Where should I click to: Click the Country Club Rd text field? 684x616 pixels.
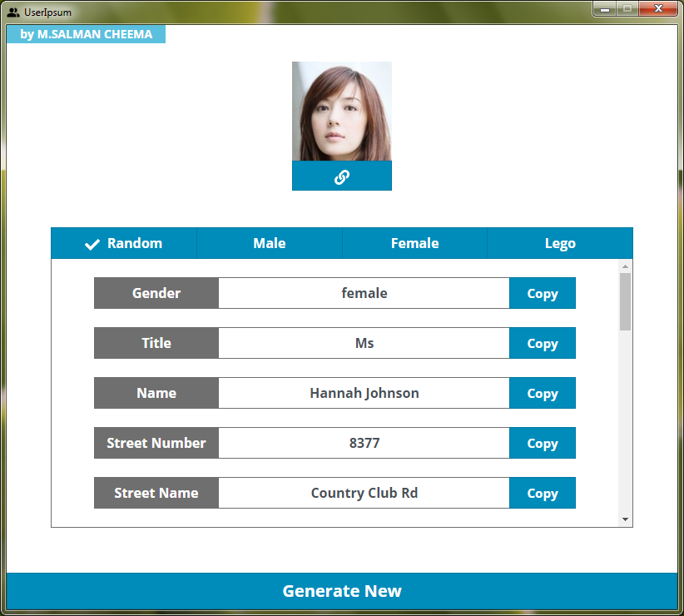point(364,493)
